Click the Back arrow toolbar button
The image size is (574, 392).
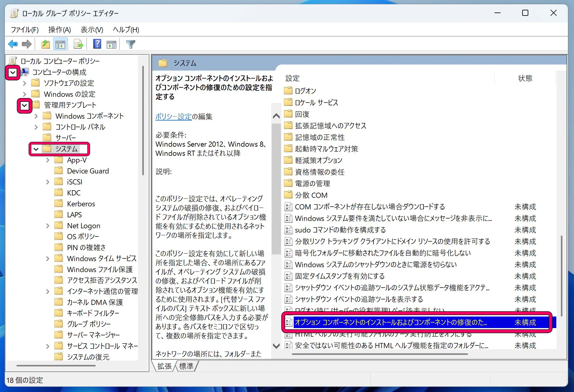pyautogui.click(x=13, y=44)
